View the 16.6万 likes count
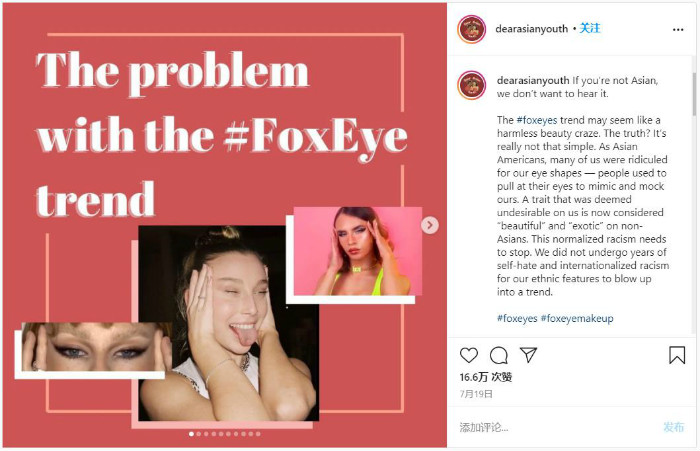Image resolution: width=700 pixels, height=451 pixels. click(486, 377)
